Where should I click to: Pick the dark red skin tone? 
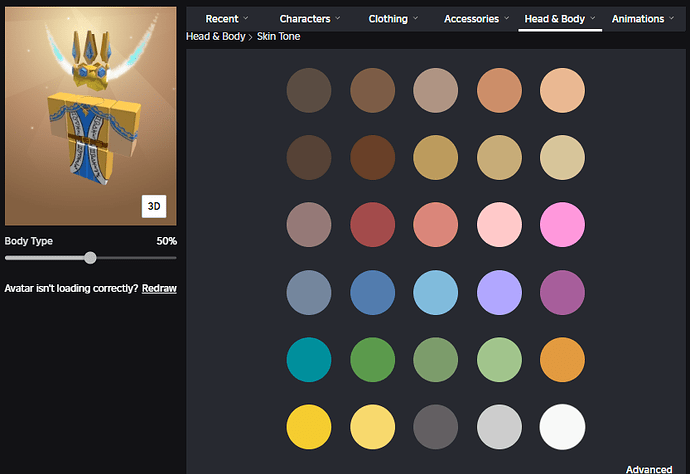372,224
